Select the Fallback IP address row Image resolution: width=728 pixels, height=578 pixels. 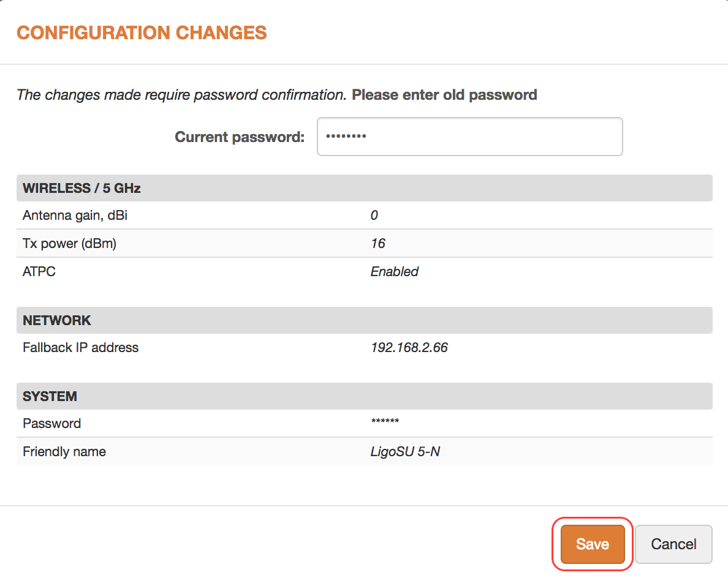(x=80, y=347)
